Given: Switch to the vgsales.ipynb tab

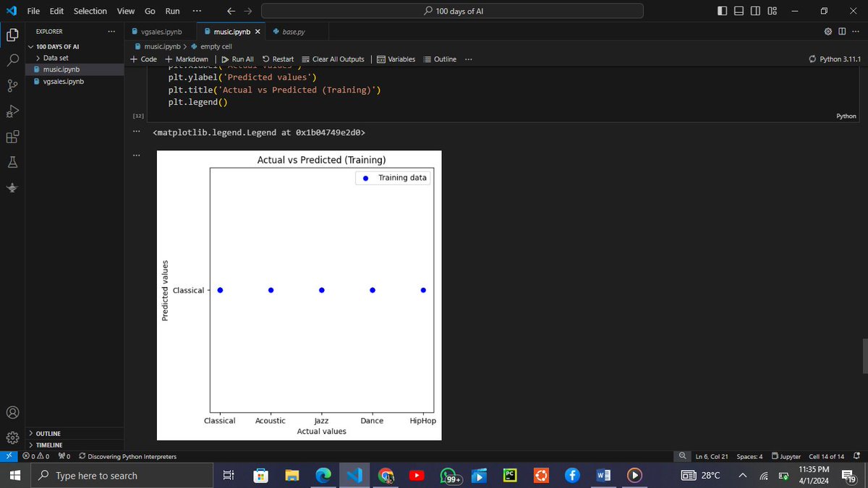Looking at the screenshot, I should pos(161,32).
